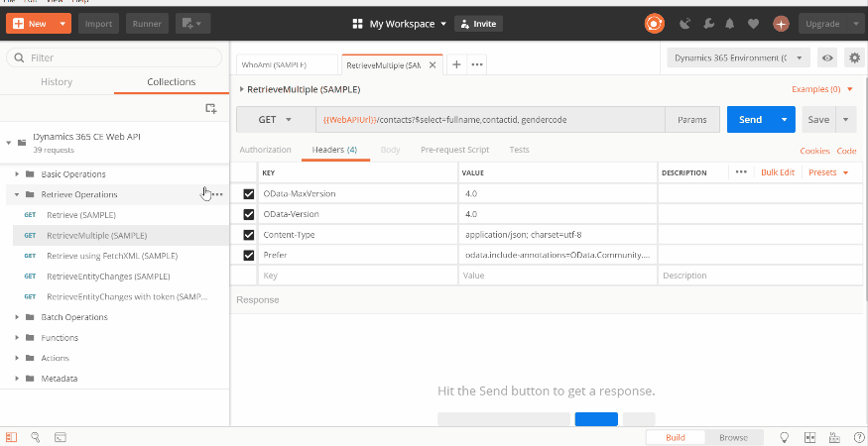Open the GET method dropdown

pyautogui.click(x=275, y=120)
